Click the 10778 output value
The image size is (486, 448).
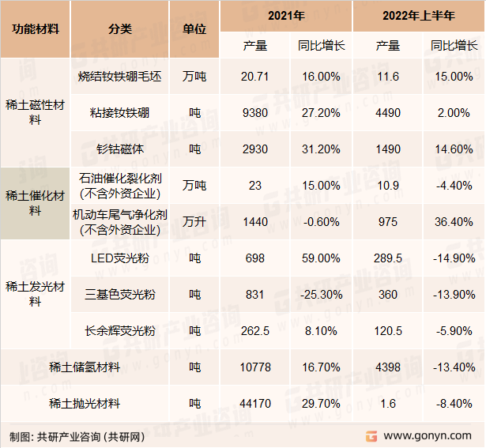tap(254, 367)
